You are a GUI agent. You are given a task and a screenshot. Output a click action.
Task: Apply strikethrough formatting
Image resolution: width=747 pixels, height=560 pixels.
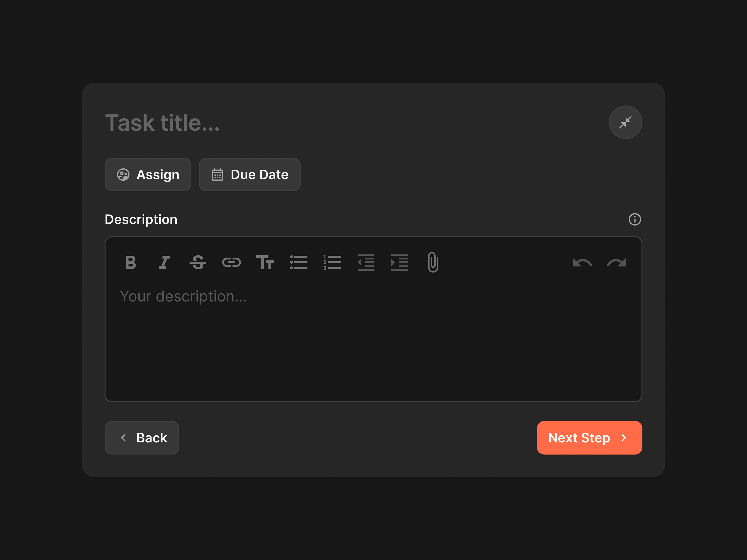click(198, 262)
